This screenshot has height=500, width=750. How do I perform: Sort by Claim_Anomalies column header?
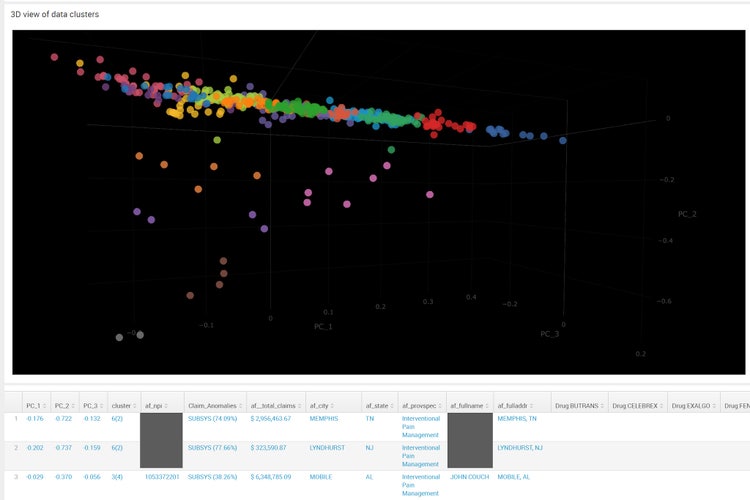[213, 405]
